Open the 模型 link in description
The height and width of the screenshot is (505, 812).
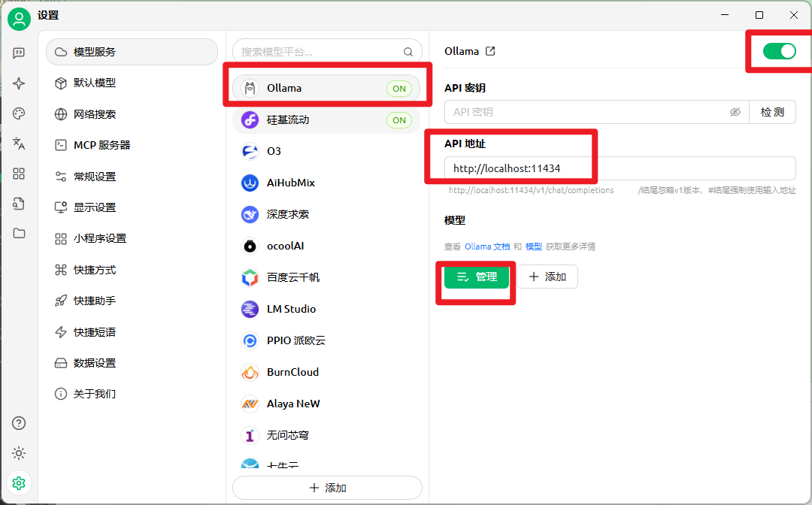(533, 246)
